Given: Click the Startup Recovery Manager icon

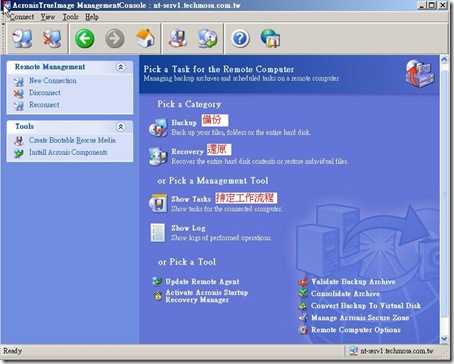Looking at the screenshot, I should [157, 296].
